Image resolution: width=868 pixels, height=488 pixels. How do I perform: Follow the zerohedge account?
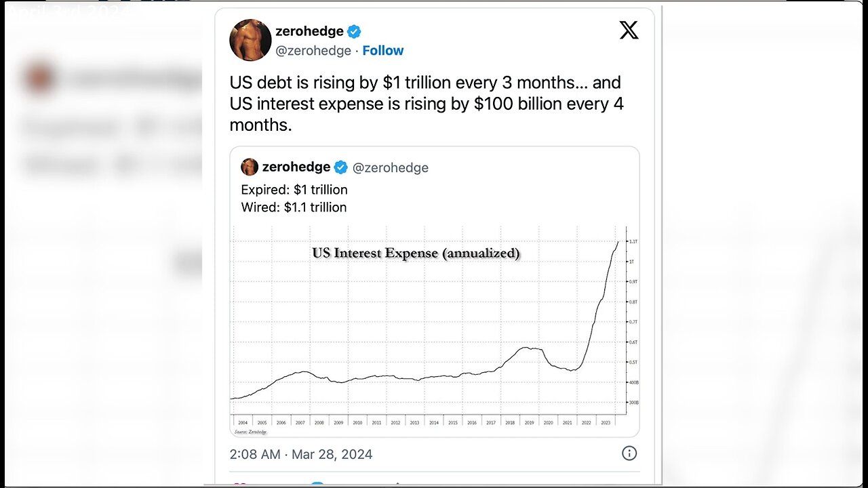point(382,51)
